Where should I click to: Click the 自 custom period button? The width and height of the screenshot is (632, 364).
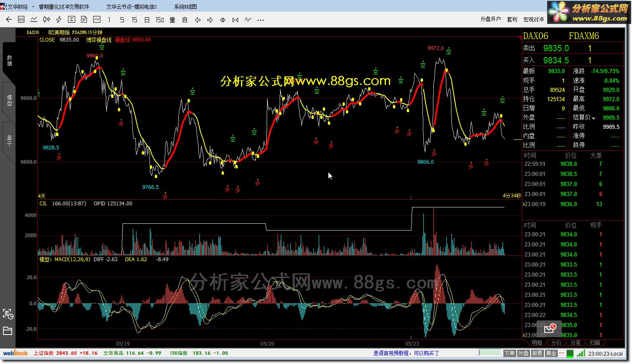click(x=185, y=20)
